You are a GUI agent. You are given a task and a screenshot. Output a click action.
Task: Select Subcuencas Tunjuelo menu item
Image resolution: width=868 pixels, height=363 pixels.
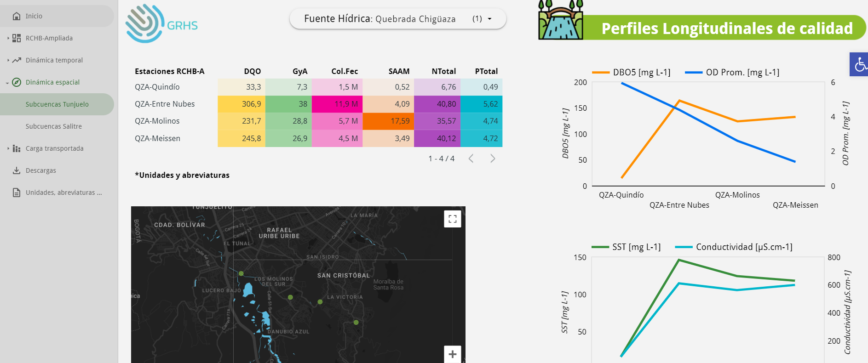point(57,104)
